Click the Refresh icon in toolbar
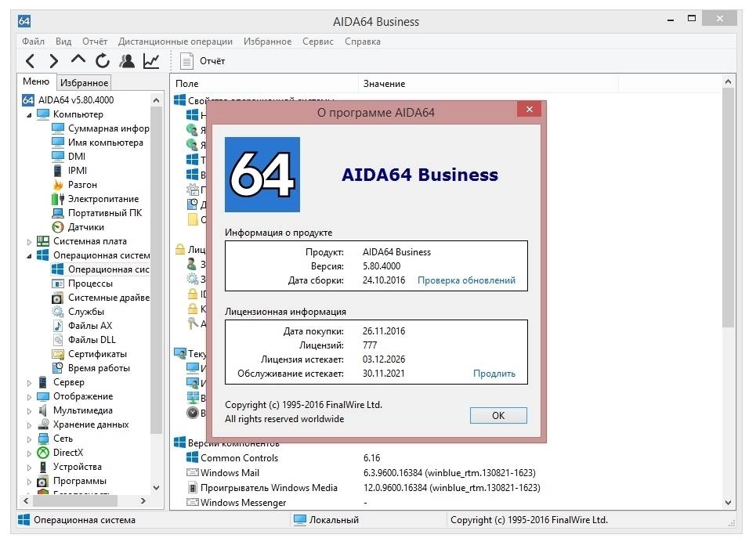756x549 pixels. [102, 61]
